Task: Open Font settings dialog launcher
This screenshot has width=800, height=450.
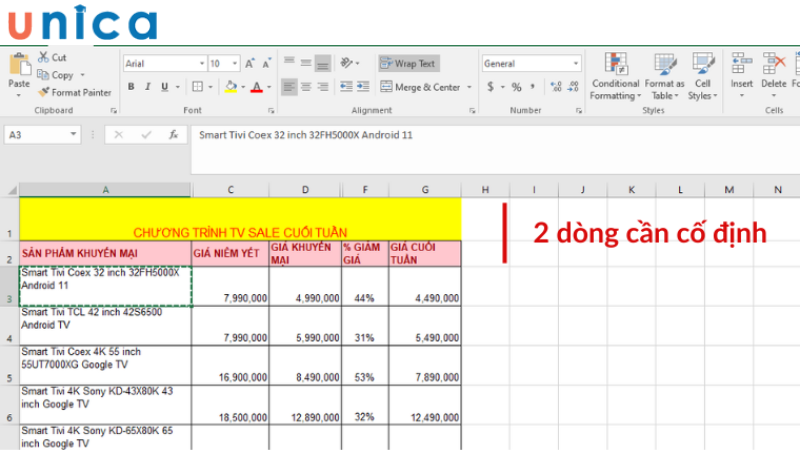Action: click(271, 110)
